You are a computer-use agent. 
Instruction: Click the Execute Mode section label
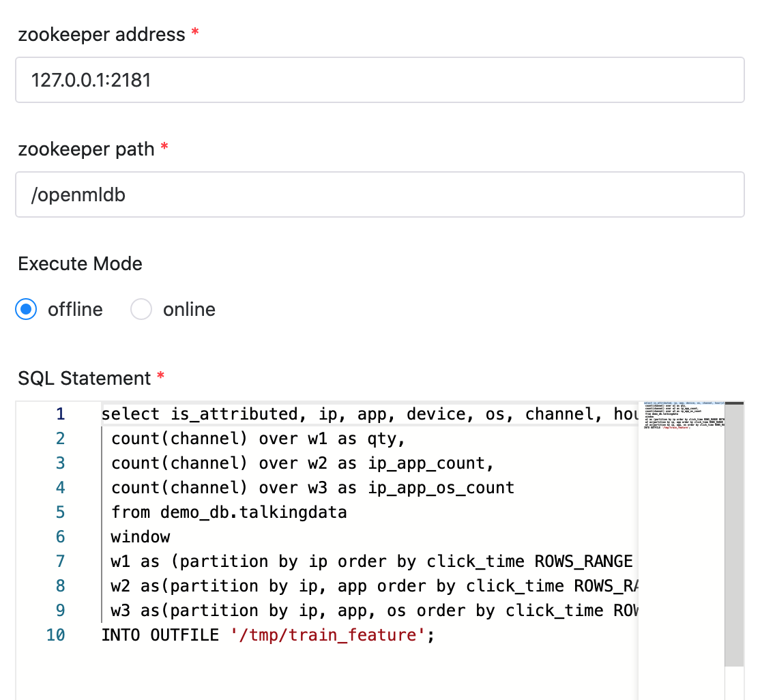coord(79,263)
